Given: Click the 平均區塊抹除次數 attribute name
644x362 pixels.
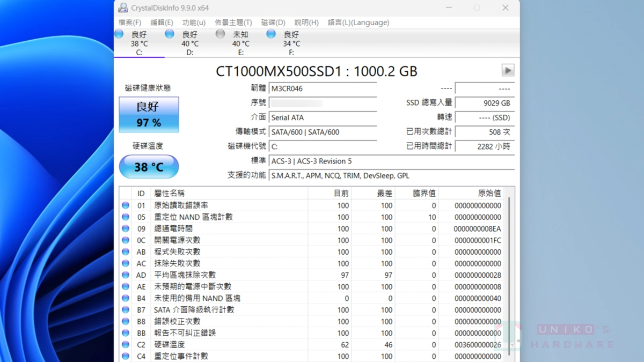Looking at the screenshot, I should (185, 275).
